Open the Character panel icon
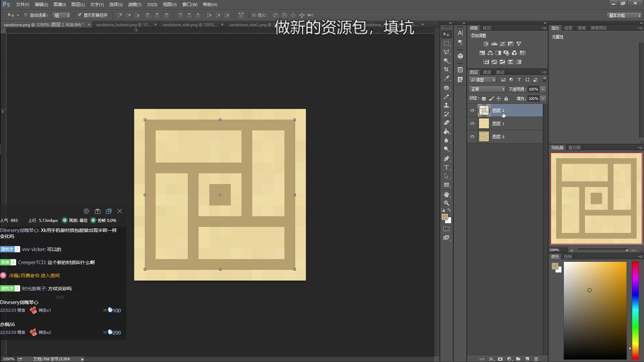 tap(460, 33)
